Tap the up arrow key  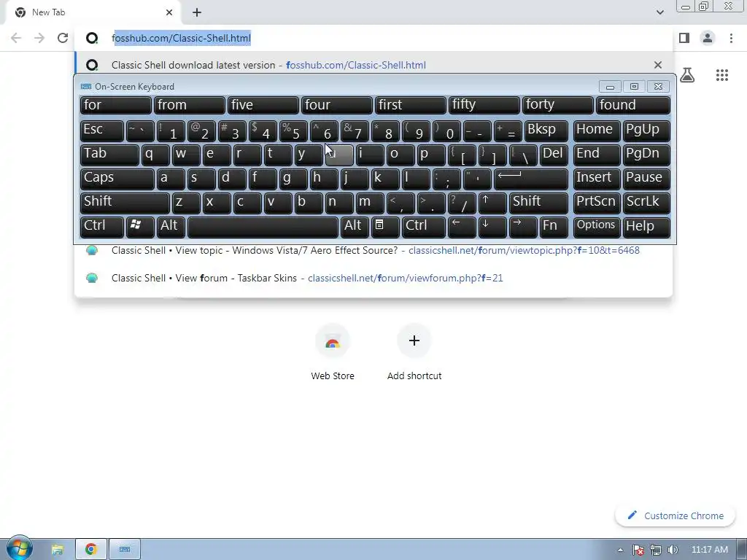point(492,203)
